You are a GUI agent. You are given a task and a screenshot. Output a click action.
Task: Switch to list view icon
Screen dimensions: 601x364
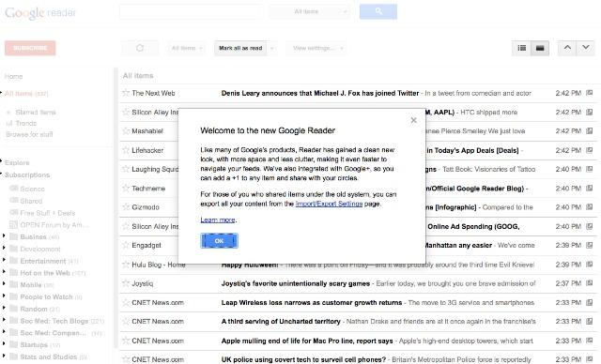click(x=521, y=48)
